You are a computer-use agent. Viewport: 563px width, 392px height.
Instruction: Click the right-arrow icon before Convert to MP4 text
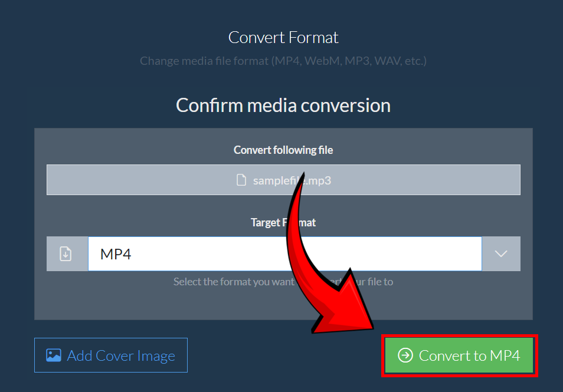point(405,355)
